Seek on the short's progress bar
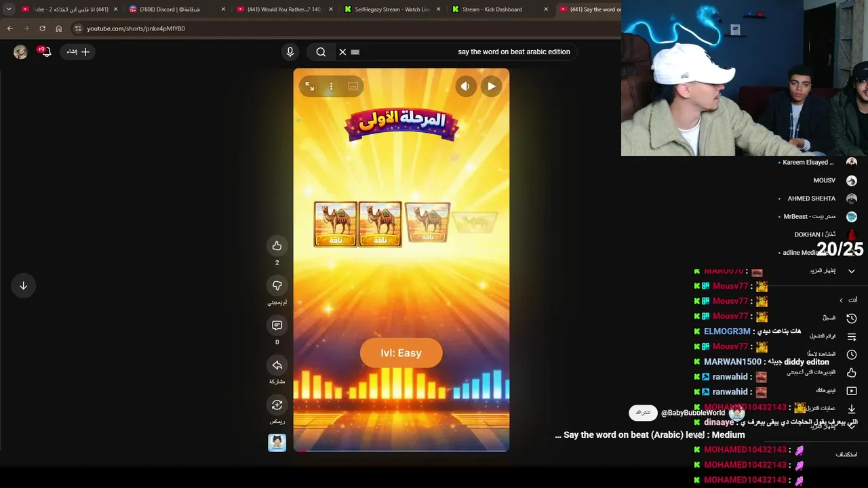The image size is (868, 488). point(401,450)
